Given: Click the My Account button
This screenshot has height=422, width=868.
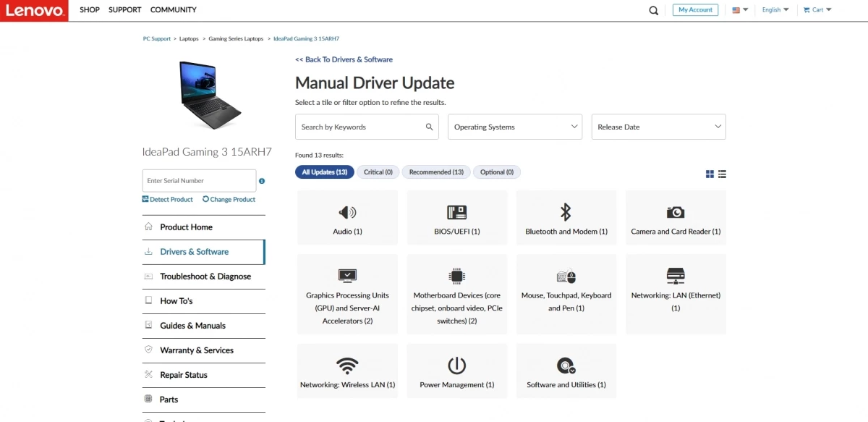Looking at the screenshot, I should [x=695, y=10].
